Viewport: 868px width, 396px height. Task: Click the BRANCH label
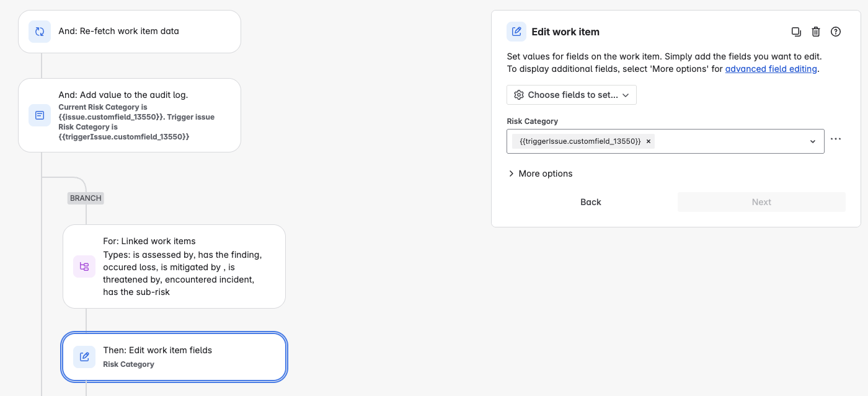pos(86,198)
